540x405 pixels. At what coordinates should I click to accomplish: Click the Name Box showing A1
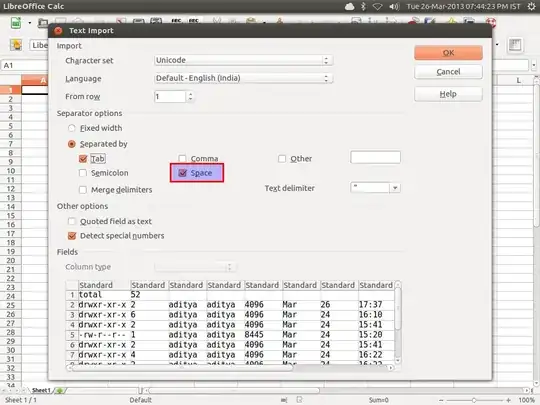[x=24, y=65]
